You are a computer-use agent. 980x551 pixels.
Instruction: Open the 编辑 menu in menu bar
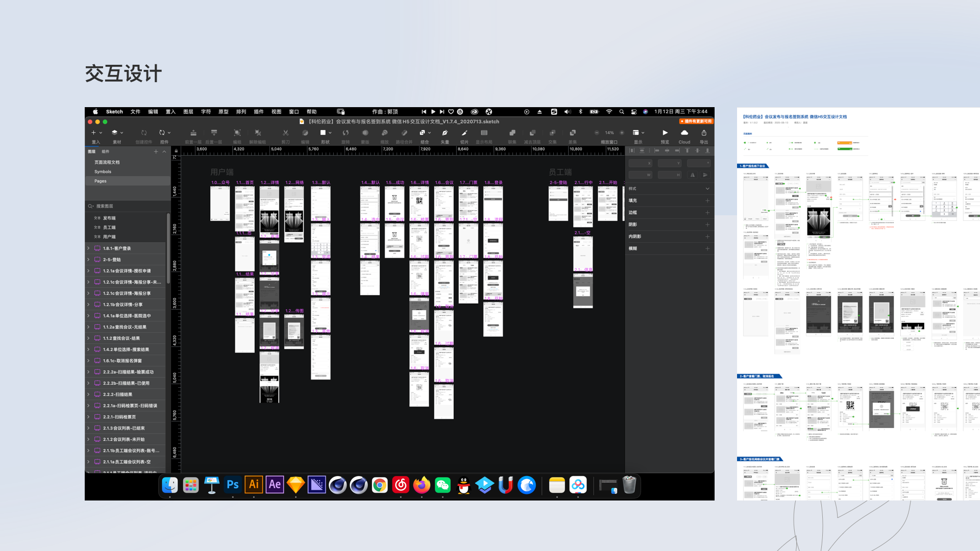click(x=153, y=112)
